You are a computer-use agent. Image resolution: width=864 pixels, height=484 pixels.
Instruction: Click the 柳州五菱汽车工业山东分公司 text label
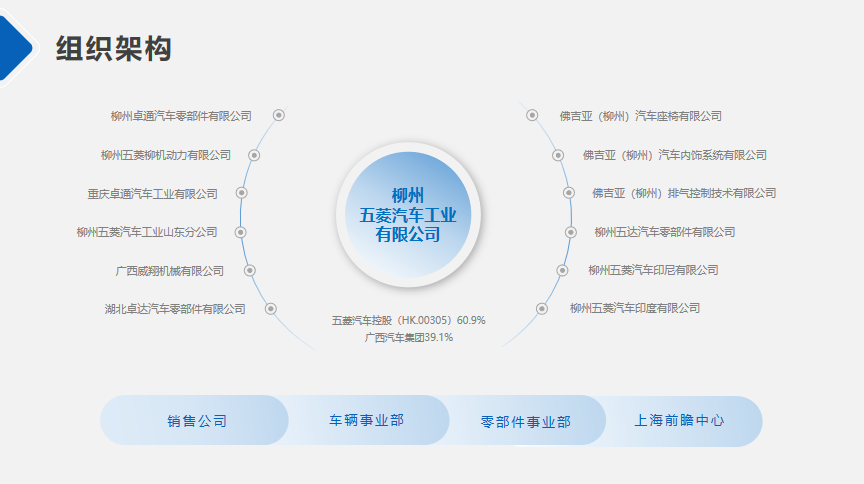147,232
